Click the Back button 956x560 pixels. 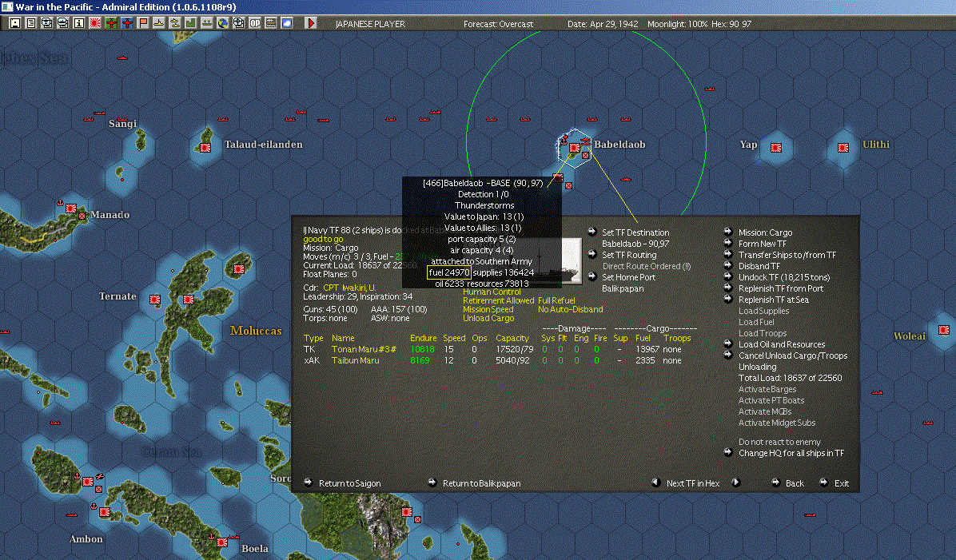794,483
